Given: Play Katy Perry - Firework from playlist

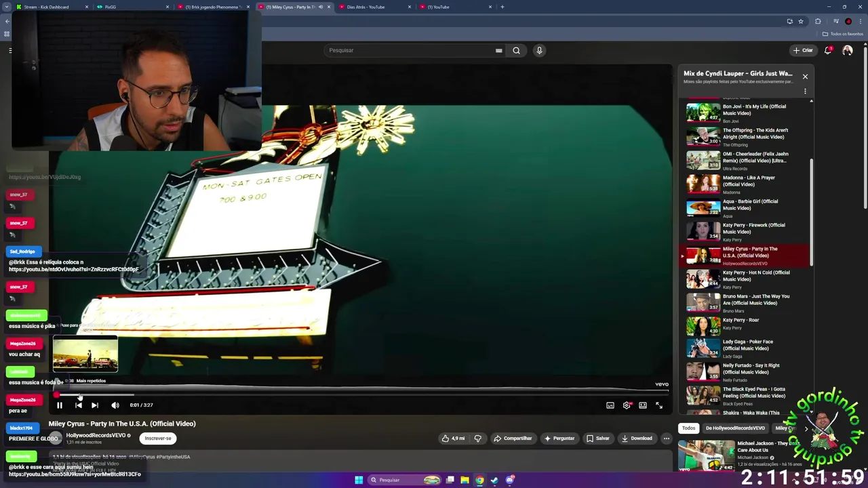Looking at the screenshot, I should pyautogui.click(x=745, y=232).
